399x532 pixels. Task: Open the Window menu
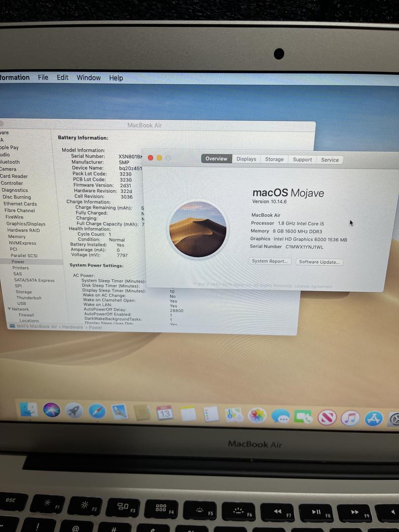tap(89, 78)
